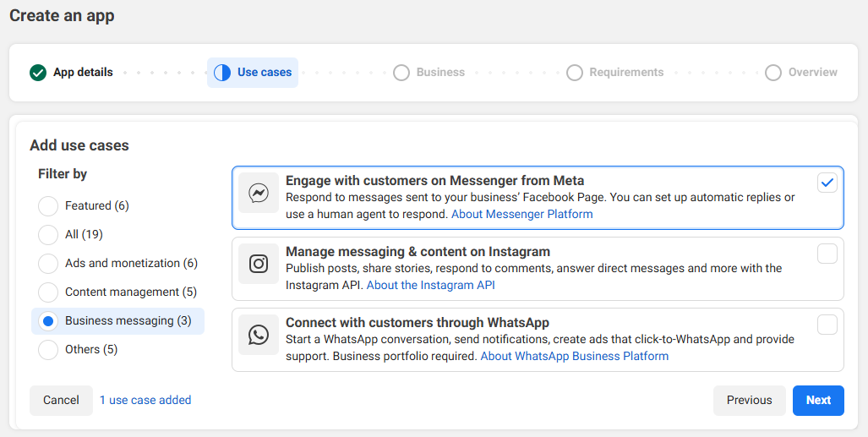Screen dimensions: 868x437
Task: Select the Featured (6) filter
Action: pyautogui.click(x=49, y=206)
